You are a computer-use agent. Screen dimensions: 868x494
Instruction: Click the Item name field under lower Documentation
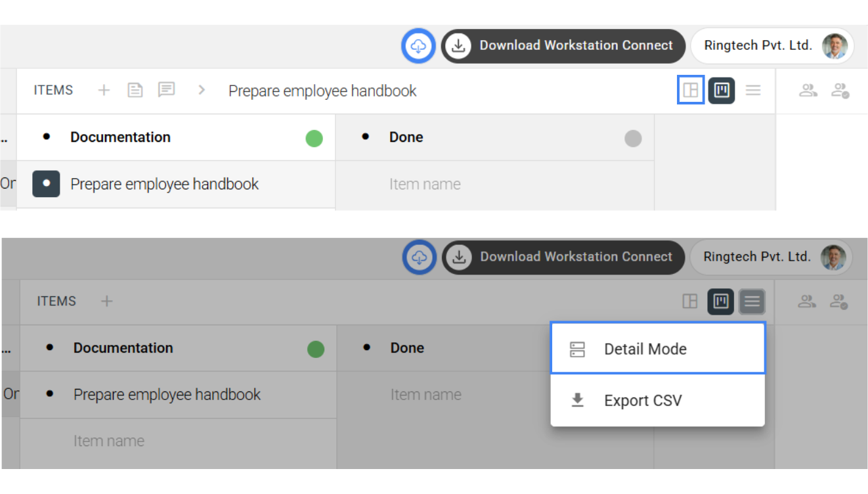pos(109,441)
